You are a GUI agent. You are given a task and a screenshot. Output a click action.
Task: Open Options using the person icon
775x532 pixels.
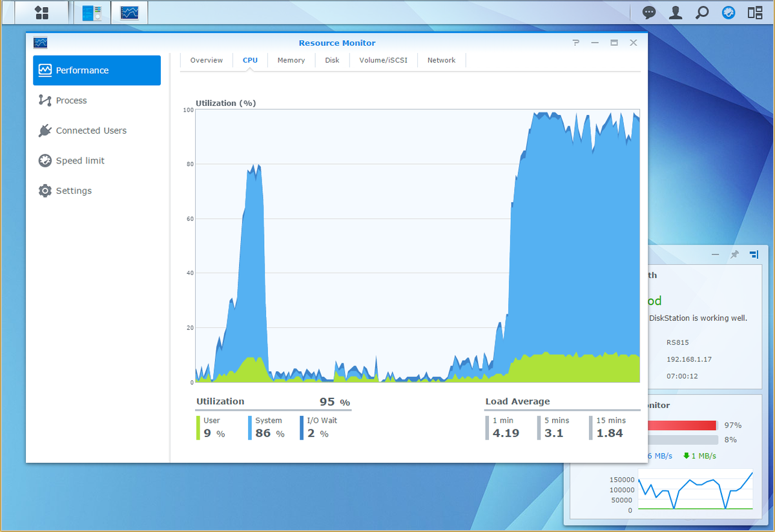click(675, 12)
